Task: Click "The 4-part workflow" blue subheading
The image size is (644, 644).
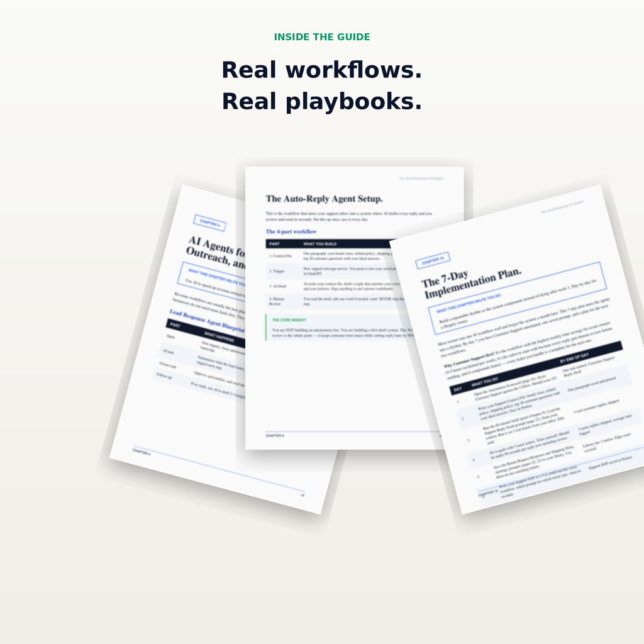Action: point(291,231)
